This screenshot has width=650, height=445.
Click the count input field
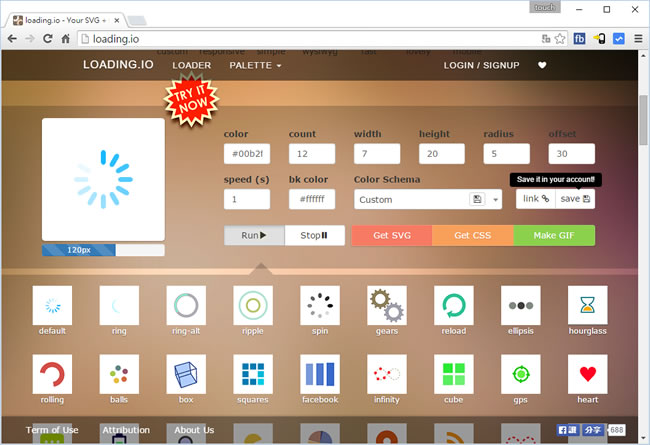312,154
